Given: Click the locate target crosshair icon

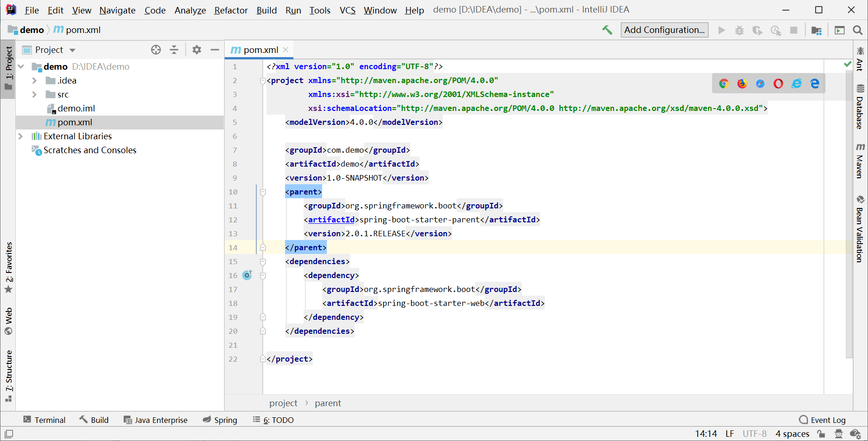Looking at the screenshot, I should point(156,50).
